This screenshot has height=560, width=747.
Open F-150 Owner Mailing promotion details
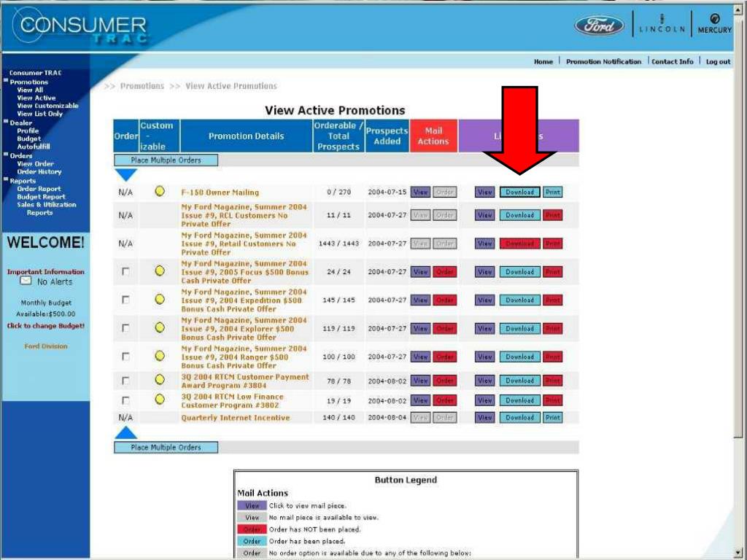coord(220,192)
